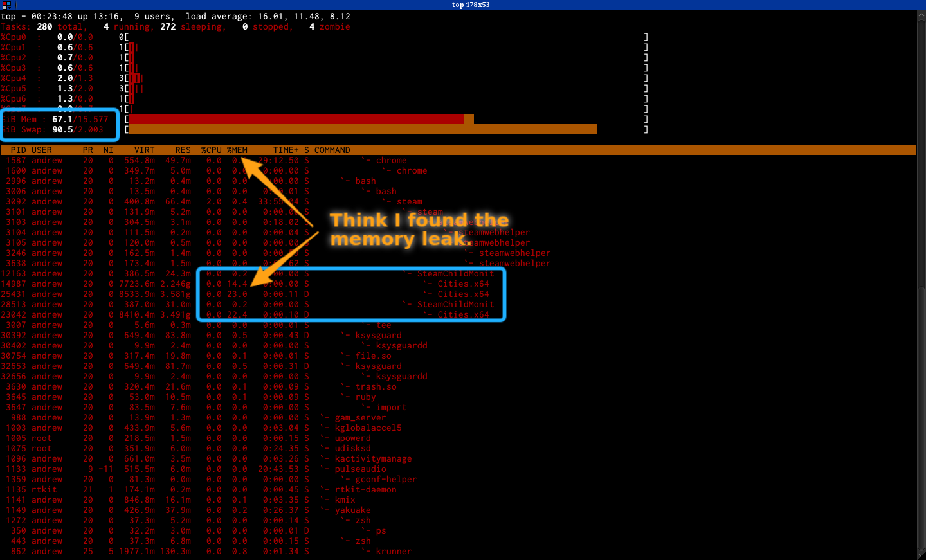Click the file.so command name
This screenshot has height=560, width=926.
coord(374,356)
